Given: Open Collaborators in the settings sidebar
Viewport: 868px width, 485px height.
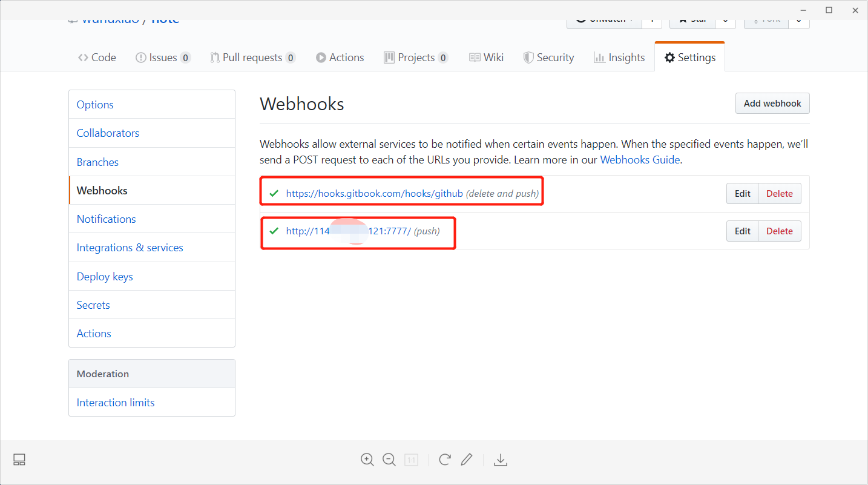Looking at the screenshot, I should tap(108, 133).
